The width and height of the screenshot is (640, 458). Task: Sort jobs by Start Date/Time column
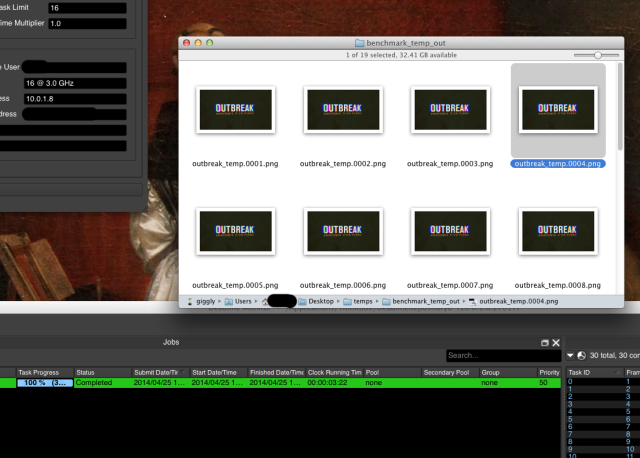pos(219,373)
